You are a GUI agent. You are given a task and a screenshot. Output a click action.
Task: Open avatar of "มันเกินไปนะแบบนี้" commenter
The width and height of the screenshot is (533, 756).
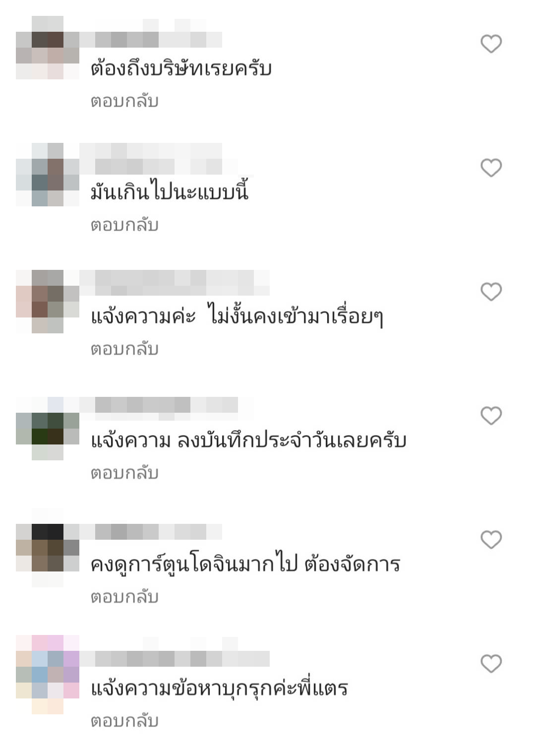pyautogui.click(x=48, y=175)
